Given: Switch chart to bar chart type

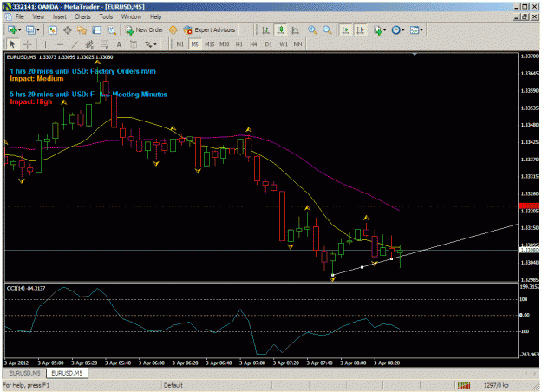Looking at the screenshot, I should tap(265, 30).
